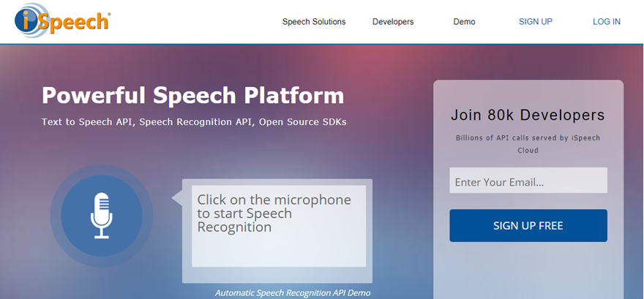This screenshot has width=644, height=299.
Task: Focus the Enter Your Email field
Action: coord(528,181)
